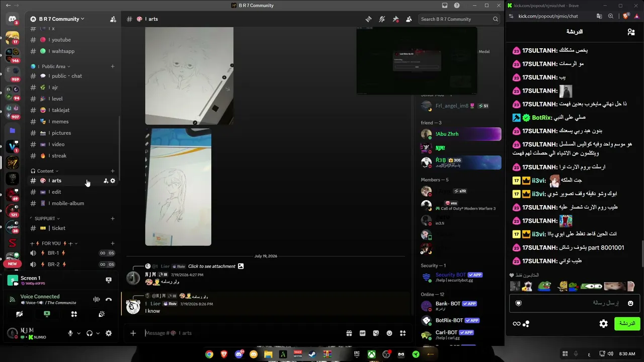The image size is (644, 362).
Task: Open the memes channel
Action: [x=73, y=122]
